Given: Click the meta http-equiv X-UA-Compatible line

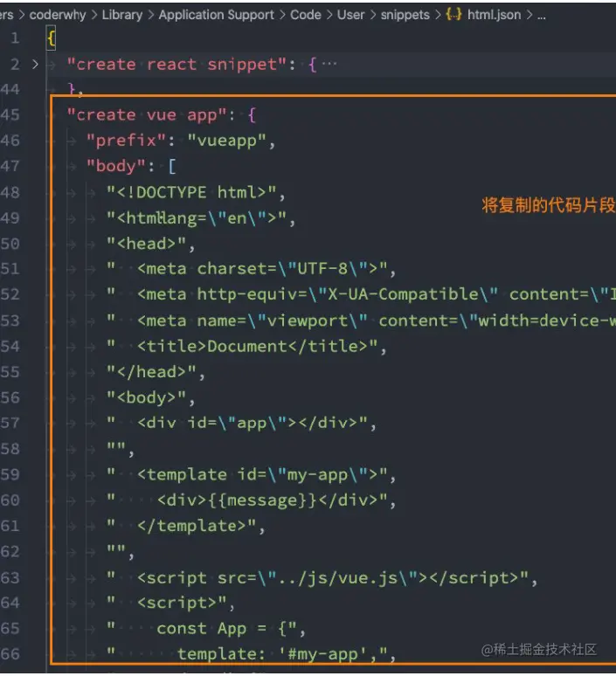Looking at the screenshot, I should (x=361, y=295).
